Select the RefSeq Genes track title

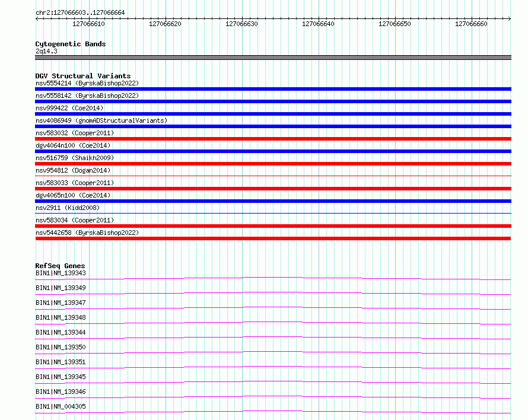pos(60,266)
